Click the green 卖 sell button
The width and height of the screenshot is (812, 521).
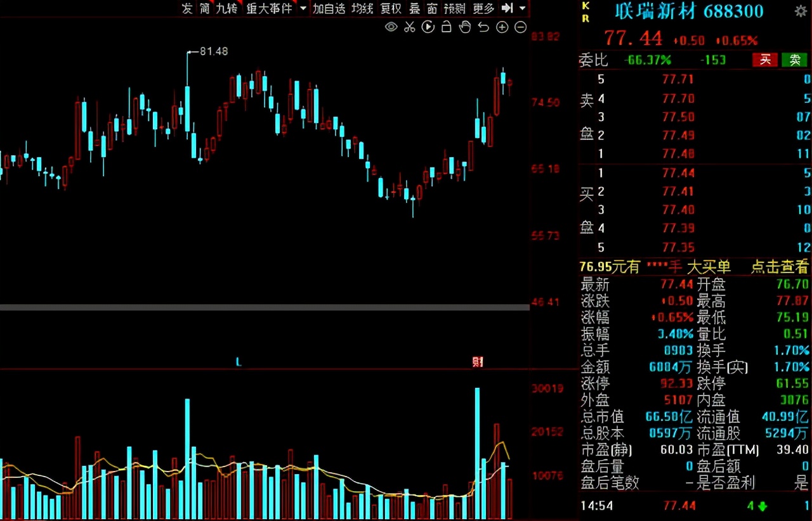(795, 60)
